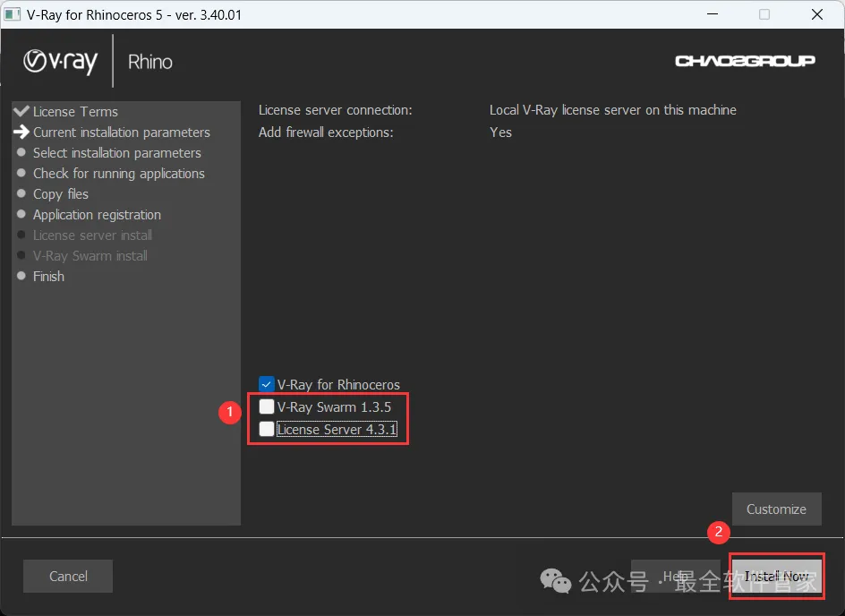Select the Check for running applications step
The image size is (845, 616).
[118, 174]
